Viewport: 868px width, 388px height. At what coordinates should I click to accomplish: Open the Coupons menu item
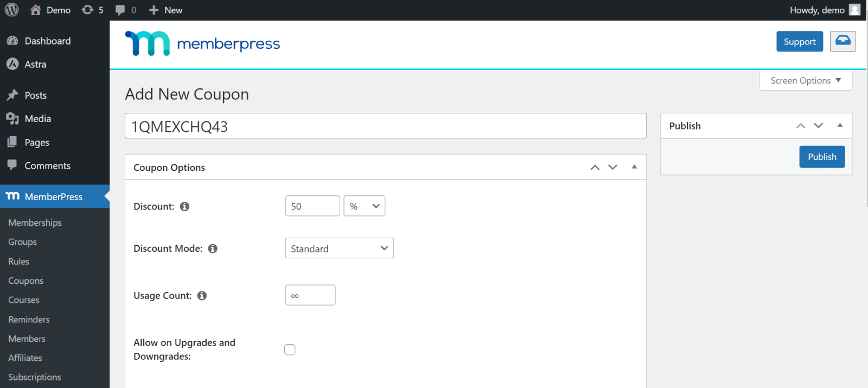pos(25,281)
